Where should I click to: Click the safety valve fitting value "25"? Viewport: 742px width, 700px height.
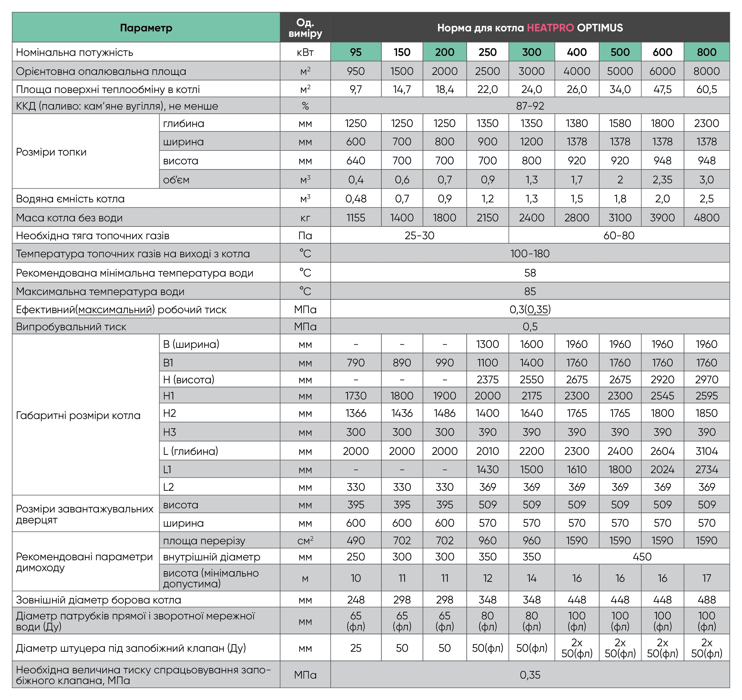tap(356, 648)
